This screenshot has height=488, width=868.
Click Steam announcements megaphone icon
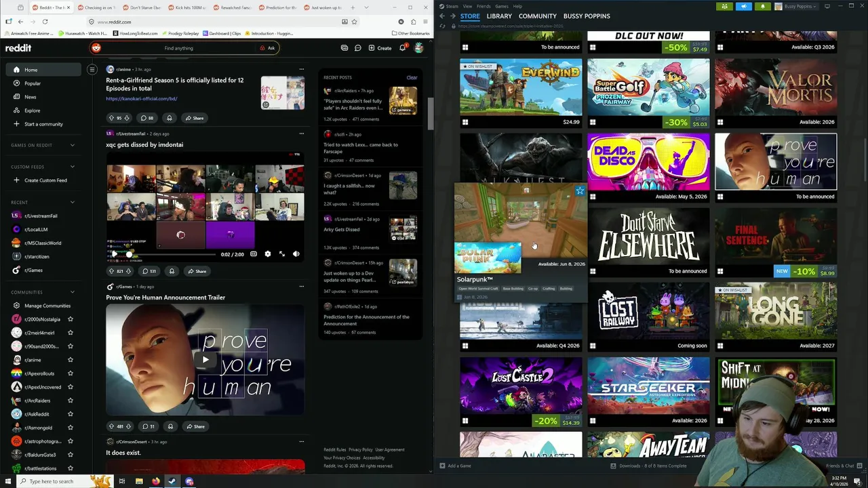pyautogui.click(x=744, y=6)
